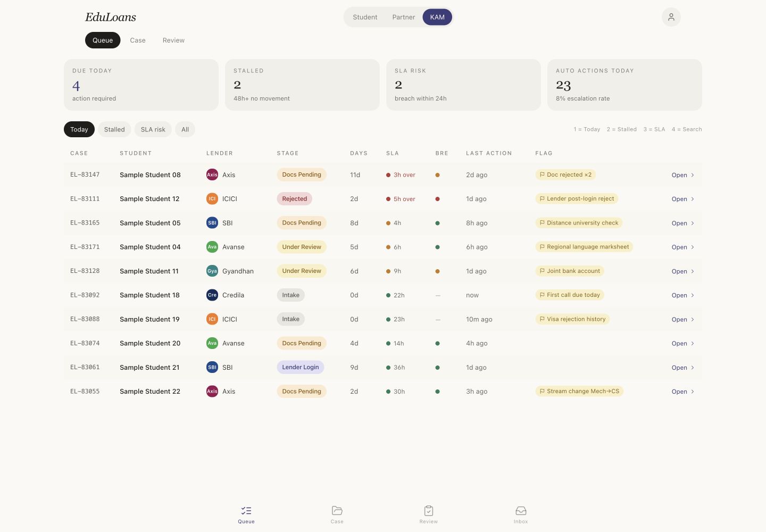Switch to the top Case tab
This screenshot has height=532, width=766.
tap(138, 40)
